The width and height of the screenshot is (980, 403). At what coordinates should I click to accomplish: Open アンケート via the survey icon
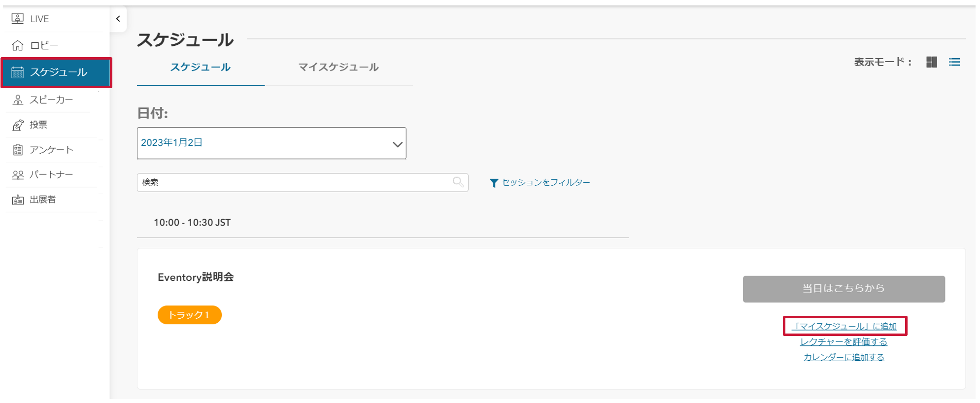tap(18, 150)
